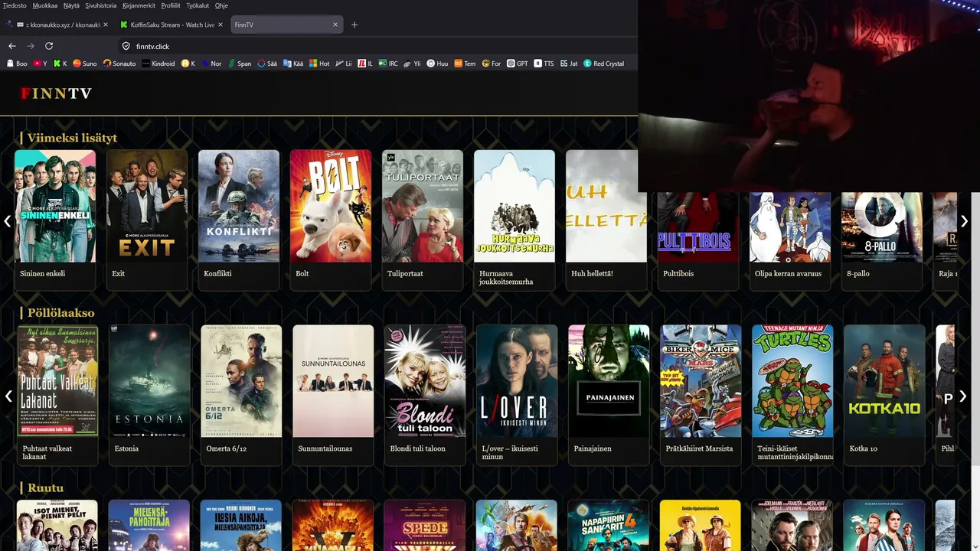This screenshot has height=551, width=980.
Task: Open the IL bookmark
Action: click(x=365, y=64)
